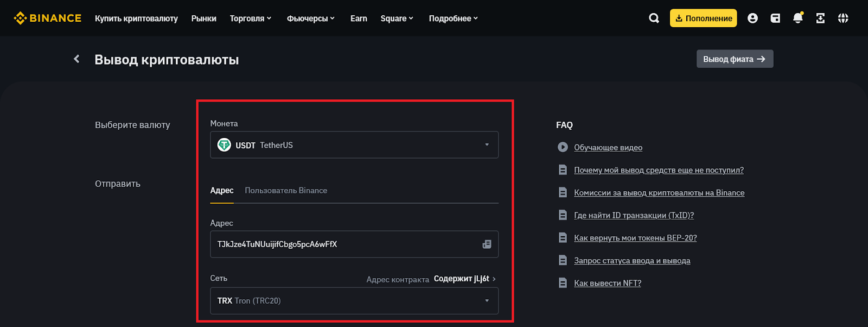This screenshot has height=327, width=868.
Task: Open the notifications bell
Action: pyautogui.click(x=797, y=18)
